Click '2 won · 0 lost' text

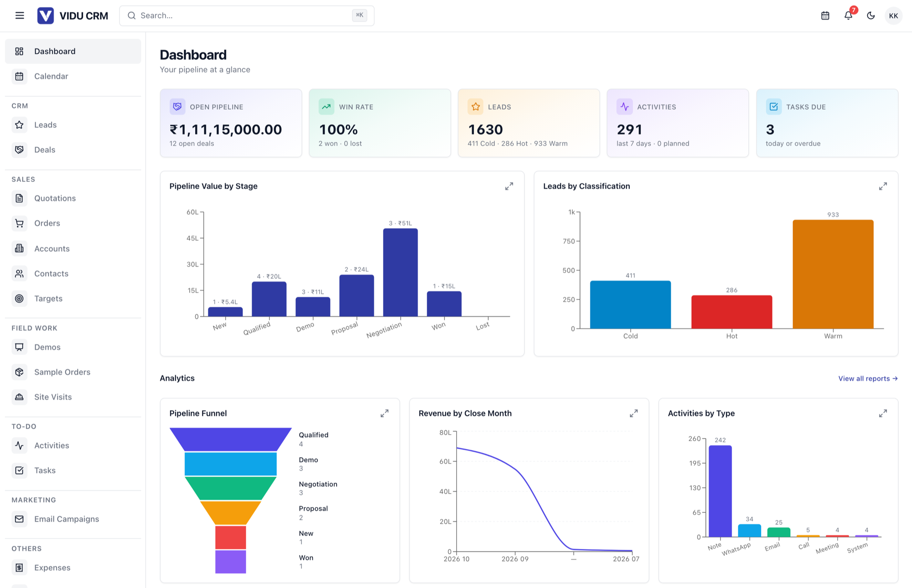point(340,144)
